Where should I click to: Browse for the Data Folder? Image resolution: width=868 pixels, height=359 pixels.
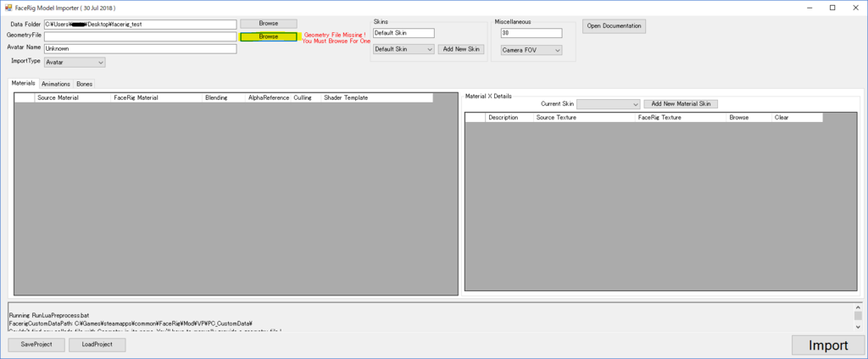[269, 24]
